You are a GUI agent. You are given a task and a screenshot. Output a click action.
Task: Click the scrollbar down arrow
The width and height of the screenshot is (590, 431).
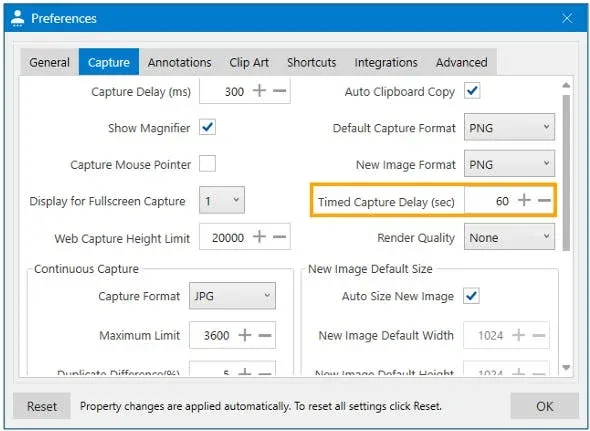point(566,367)
